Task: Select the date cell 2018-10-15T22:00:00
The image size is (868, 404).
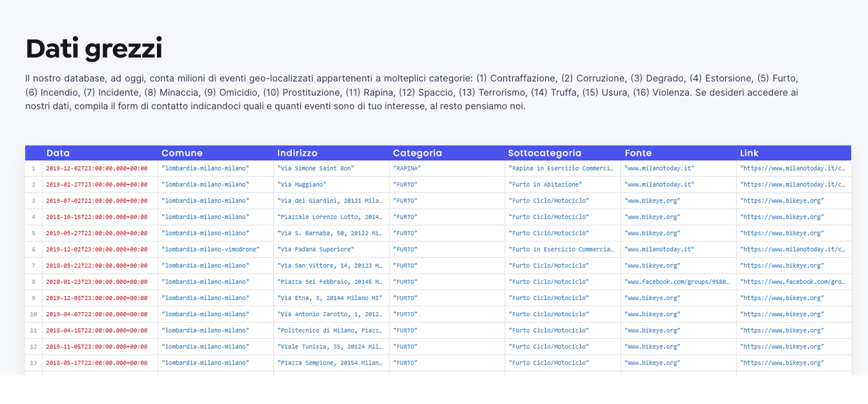Action: [x=100, y=217]
